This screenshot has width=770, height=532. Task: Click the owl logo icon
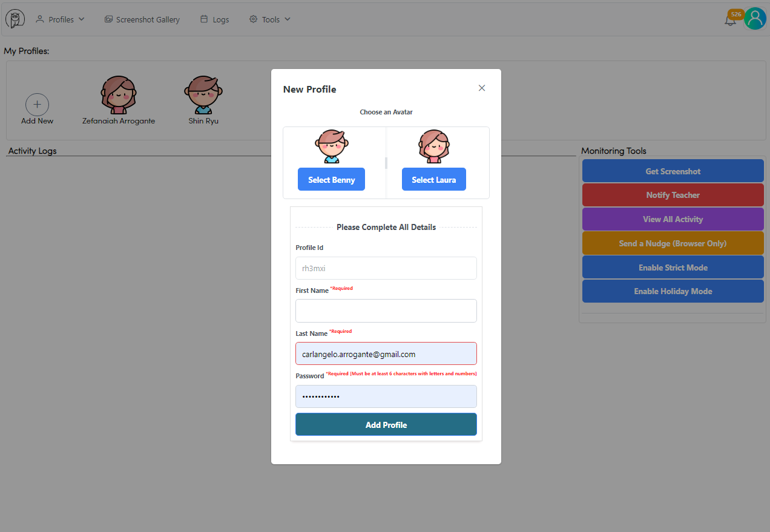tap(15, 19)
